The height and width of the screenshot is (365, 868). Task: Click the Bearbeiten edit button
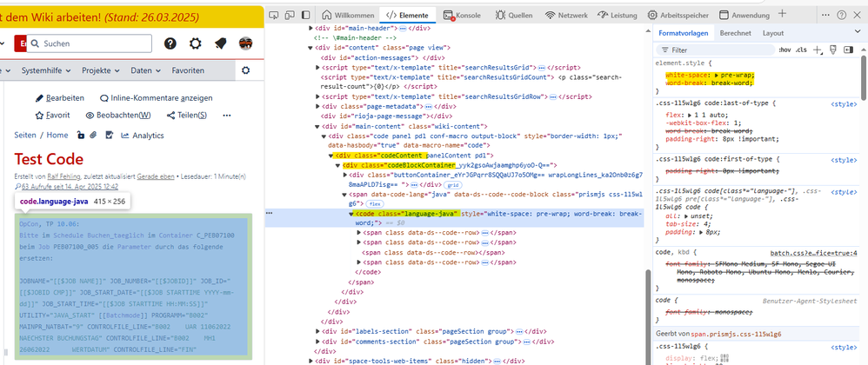point(60,98)
